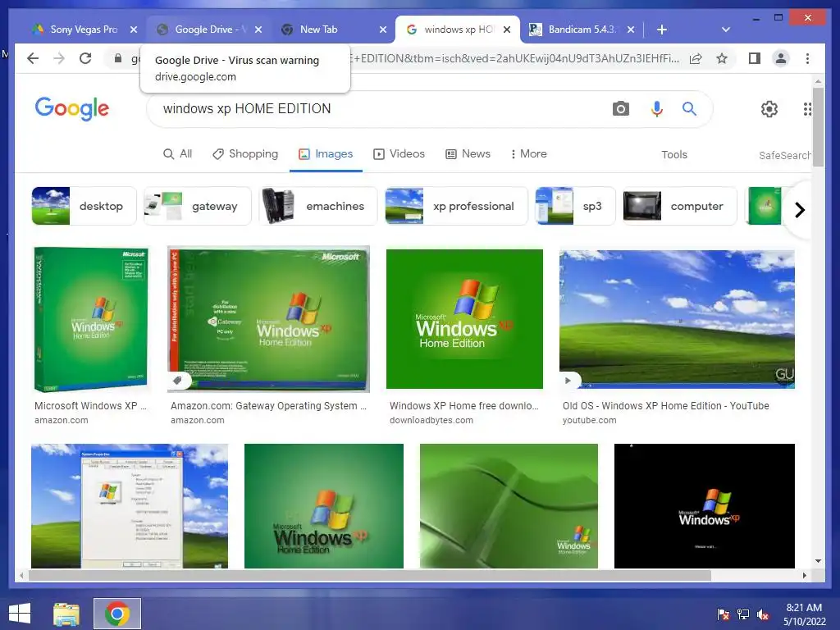Close the New Tab tab
This screenshot has height=630, width=840.
pyautogui.click(x=383, y=30)
